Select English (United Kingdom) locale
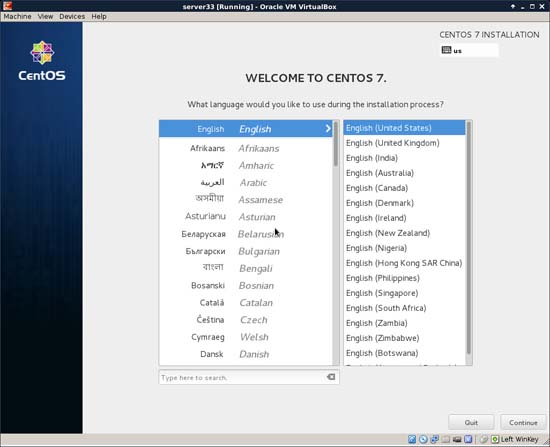 pos(404,143)
